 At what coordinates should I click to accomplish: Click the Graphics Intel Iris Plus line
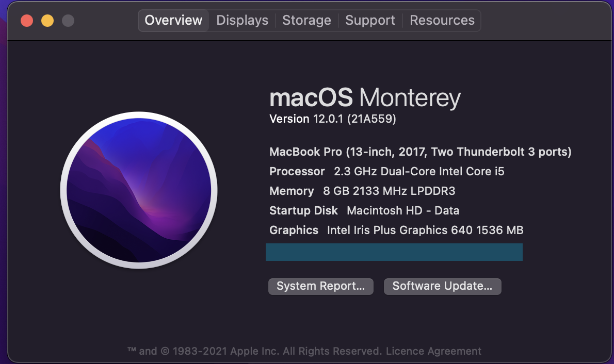point(396,230)
